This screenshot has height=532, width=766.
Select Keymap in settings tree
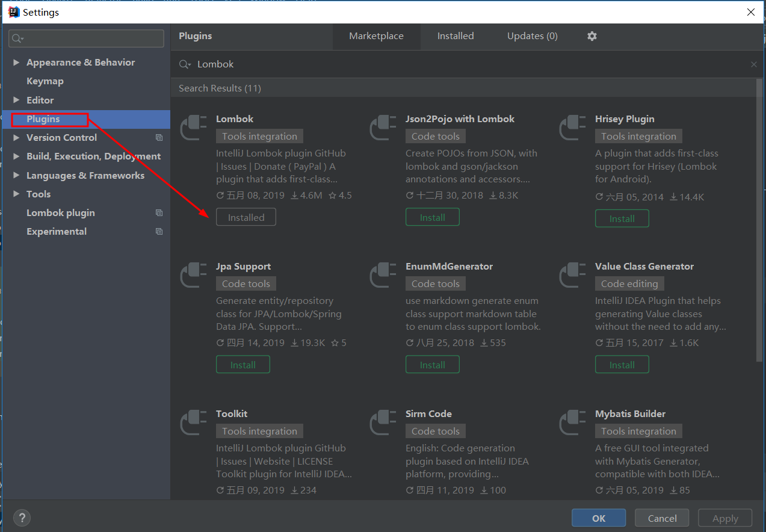(x=45, y=81)
